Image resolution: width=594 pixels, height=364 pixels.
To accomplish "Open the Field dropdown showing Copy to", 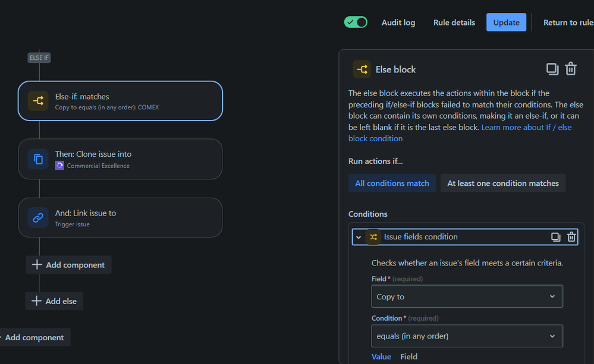I will tap(467, 296).
